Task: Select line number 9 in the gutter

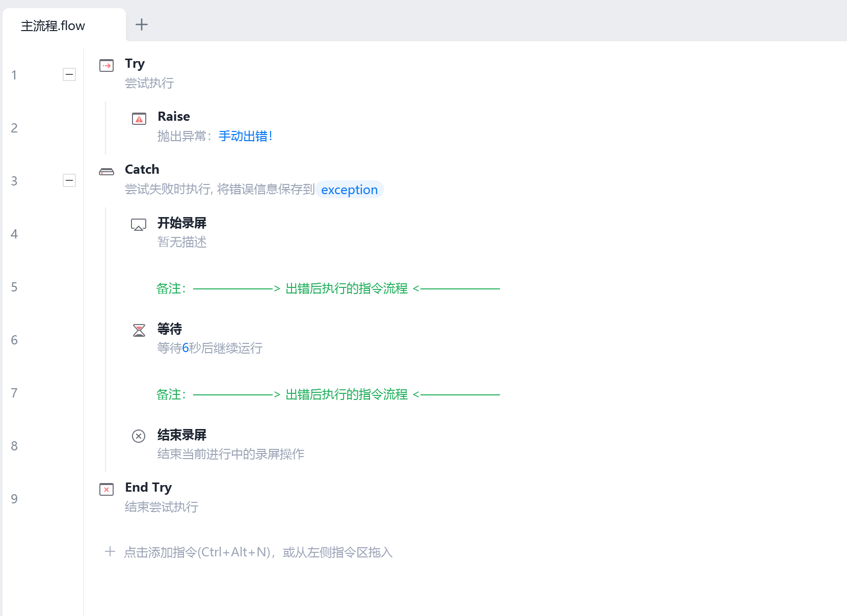Action: tap(14, 499)
